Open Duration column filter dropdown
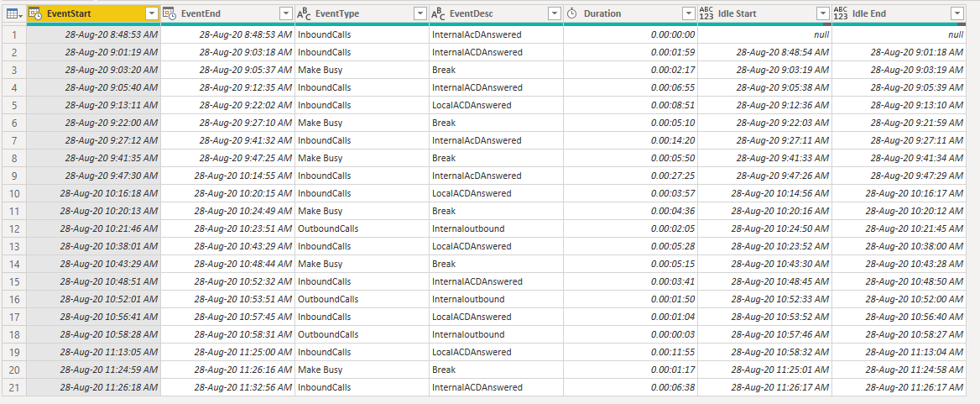Viewport: 980px width, 404px height. [x=688, y=13]
